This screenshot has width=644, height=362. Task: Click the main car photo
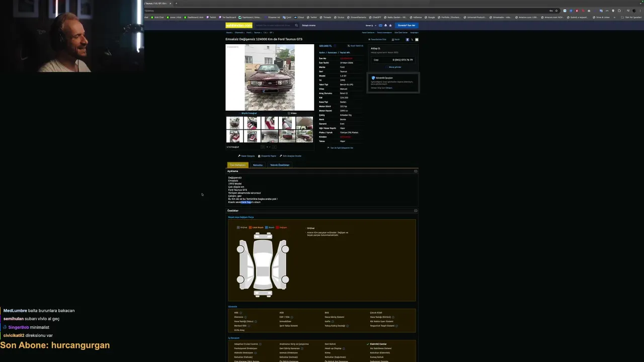point(270,77)
